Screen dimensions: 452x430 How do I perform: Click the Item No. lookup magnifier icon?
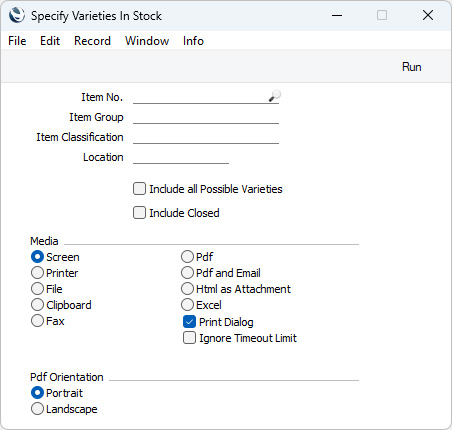pos(275,96)
